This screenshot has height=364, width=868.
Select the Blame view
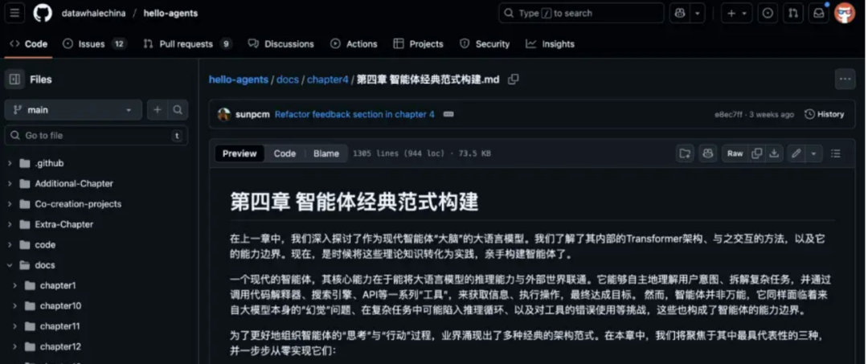point(326,153)
